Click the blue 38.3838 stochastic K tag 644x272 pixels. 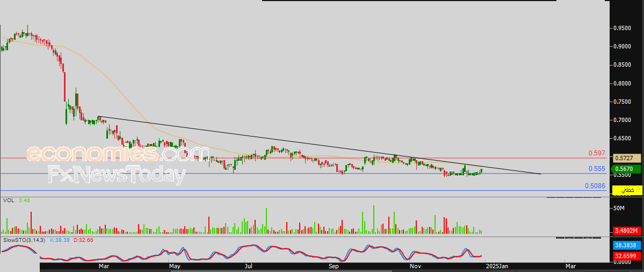click(x=627, y=245)
